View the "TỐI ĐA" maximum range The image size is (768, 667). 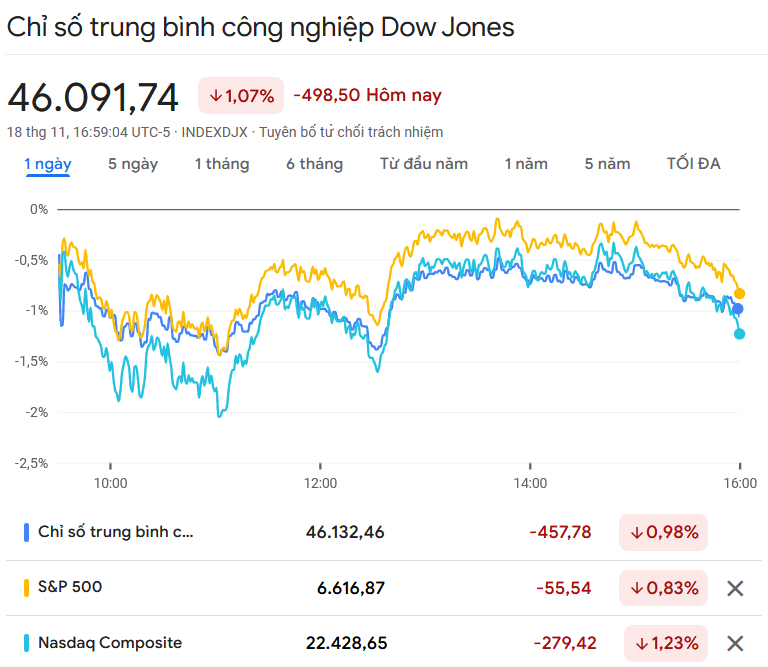click(x=693, y=164)
